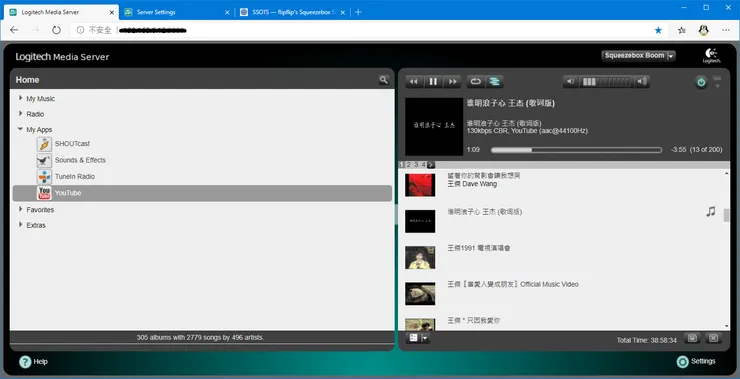Open the Help link
Screen dimensions: 740x379
coord(34,362)
